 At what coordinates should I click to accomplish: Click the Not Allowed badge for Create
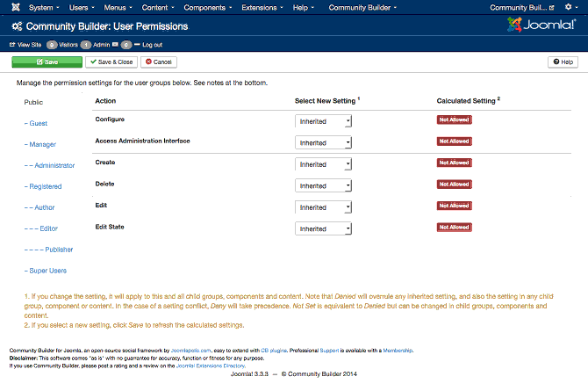coord(454,163)
